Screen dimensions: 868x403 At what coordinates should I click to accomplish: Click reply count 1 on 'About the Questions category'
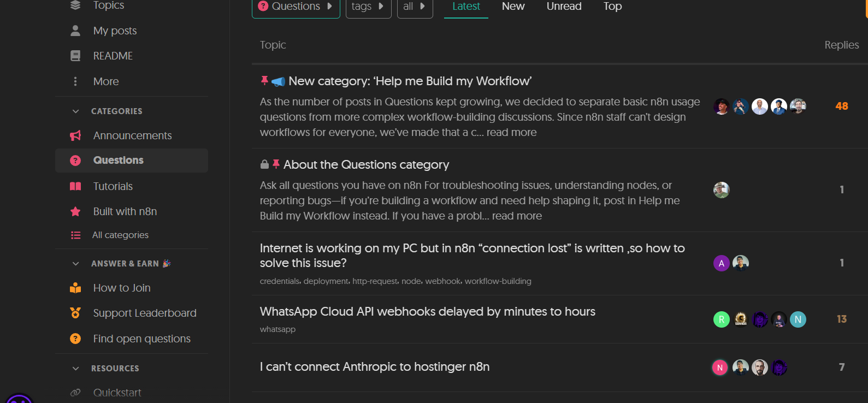tap(842, 189)
